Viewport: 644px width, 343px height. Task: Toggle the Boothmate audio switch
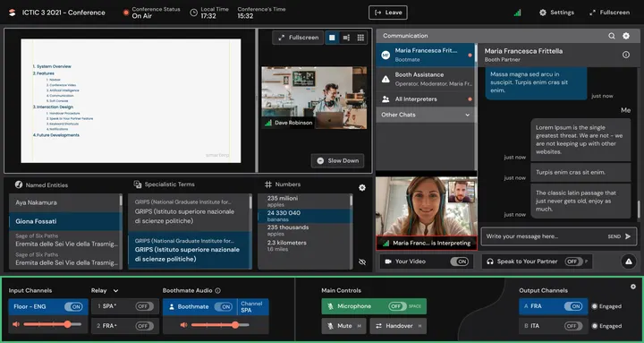224,307
